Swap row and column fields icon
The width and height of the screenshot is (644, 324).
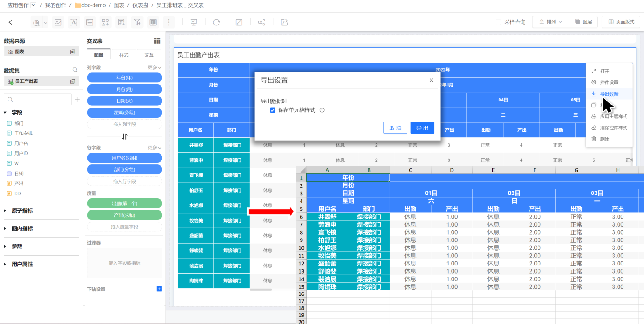click(124, 137)
